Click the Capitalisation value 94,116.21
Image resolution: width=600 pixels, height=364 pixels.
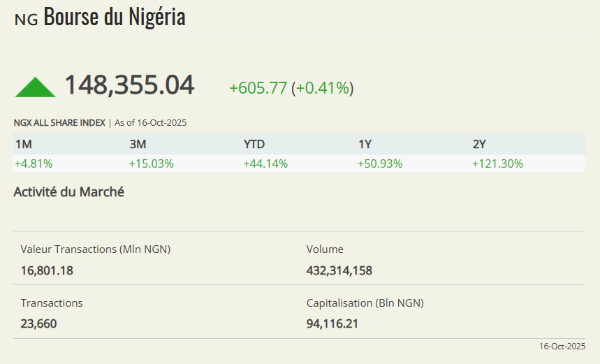pyautogui.click(x=332, y=323)
